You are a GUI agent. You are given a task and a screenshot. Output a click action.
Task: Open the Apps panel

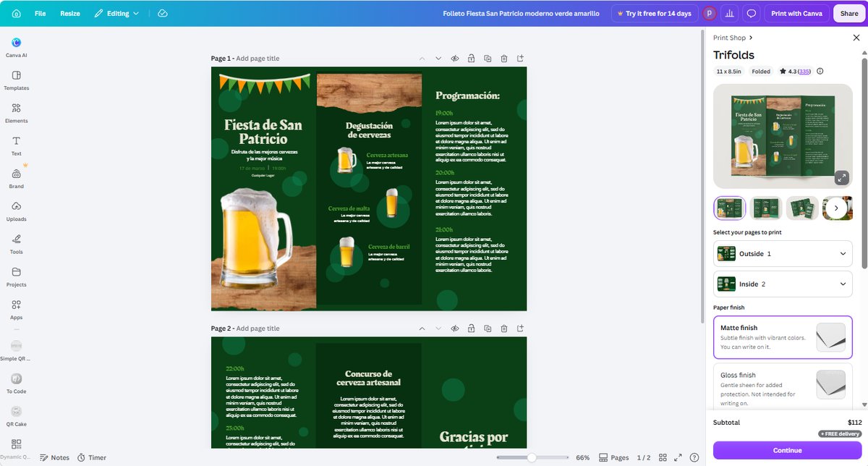(x=16, y=310)
